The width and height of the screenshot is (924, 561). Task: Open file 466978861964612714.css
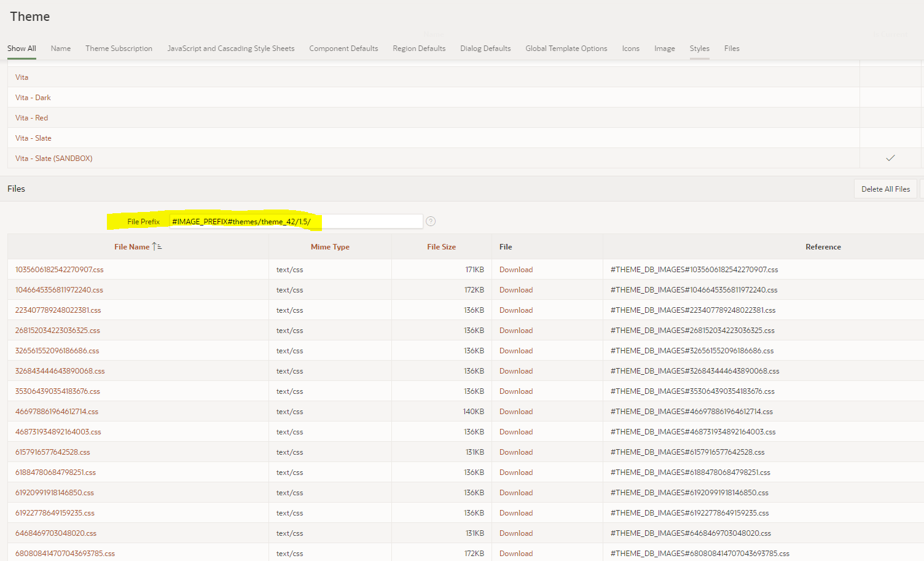57,412
